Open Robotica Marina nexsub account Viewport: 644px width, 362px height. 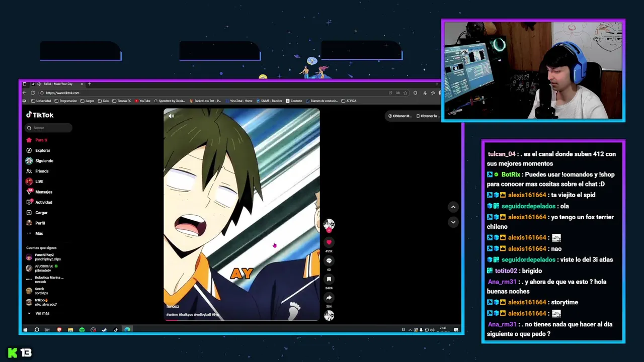[44, 280]
